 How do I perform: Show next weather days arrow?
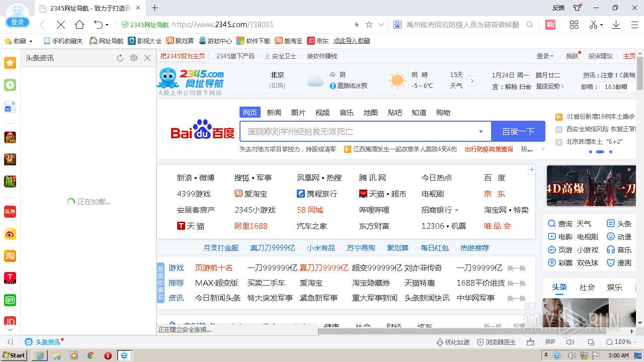tap(471, 80)
